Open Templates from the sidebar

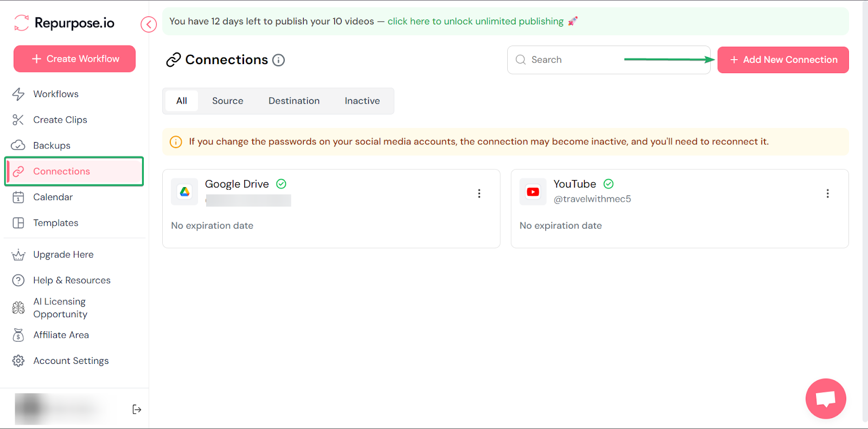(55, 223)
